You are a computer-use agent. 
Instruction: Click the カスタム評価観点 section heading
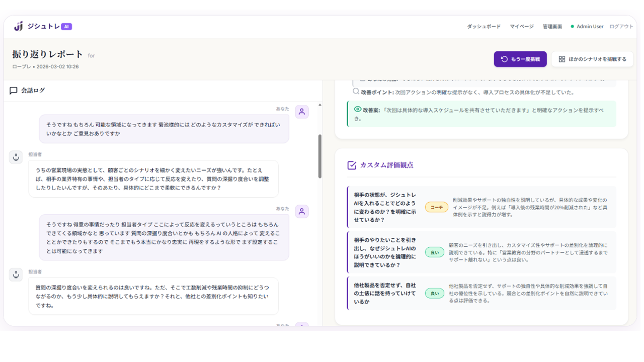[x=386, y=165]
